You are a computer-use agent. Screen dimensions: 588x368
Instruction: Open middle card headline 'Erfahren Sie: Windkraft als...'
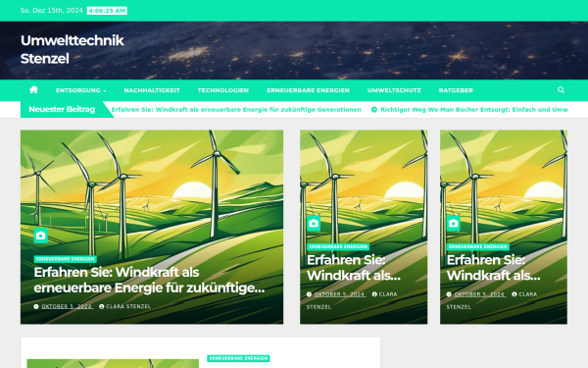click(354, 268)
